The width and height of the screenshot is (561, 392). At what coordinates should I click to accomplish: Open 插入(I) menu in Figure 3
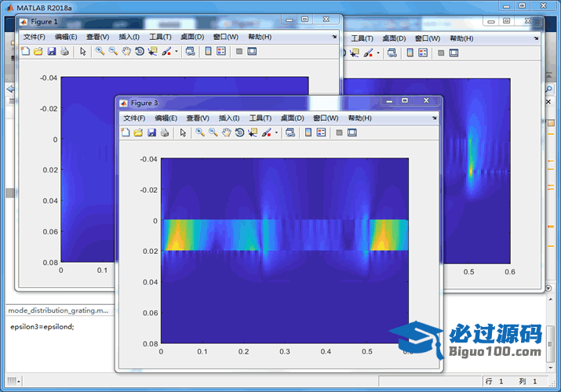click(229, 118)
